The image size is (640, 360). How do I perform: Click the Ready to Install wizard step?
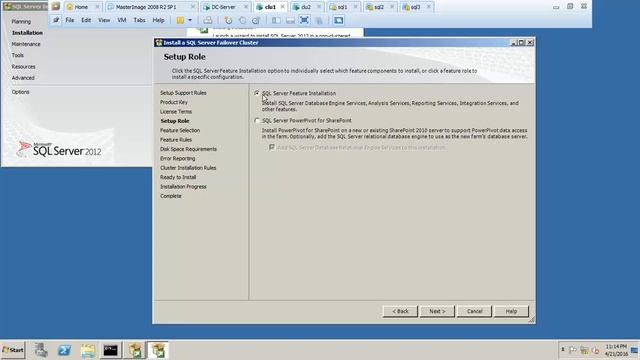178,178
